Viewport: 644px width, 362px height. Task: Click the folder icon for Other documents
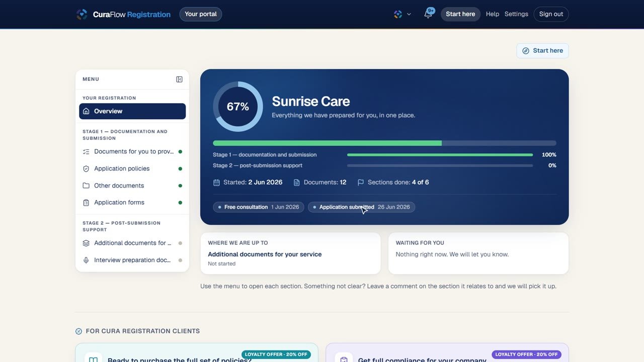86,186
